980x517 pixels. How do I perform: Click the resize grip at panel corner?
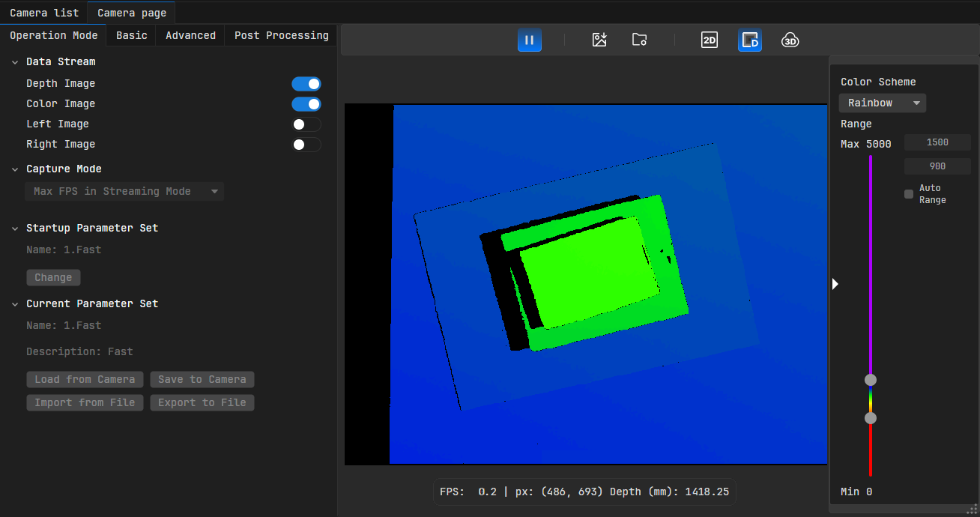[x=973, y=510]
